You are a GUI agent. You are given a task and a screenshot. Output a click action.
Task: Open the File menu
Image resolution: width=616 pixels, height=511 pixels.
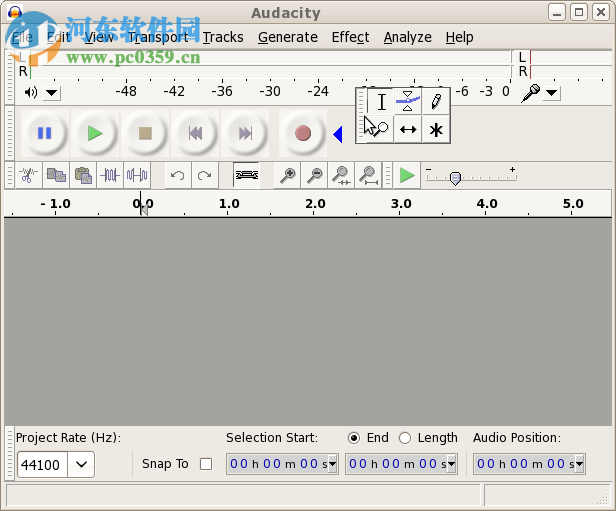[22, 37]
